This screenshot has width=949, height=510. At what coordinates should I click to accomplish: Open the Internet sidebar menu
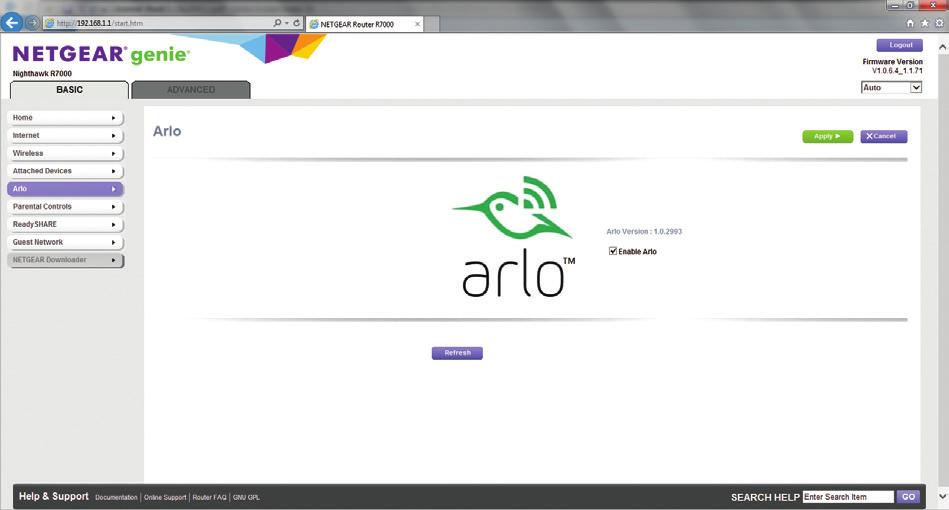click(x=65, y=136)
